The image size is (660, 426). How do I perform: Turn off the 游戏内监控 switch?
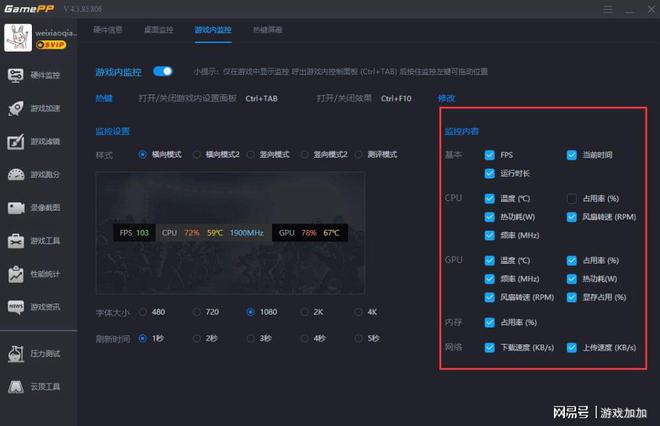[x=162, y=72]
